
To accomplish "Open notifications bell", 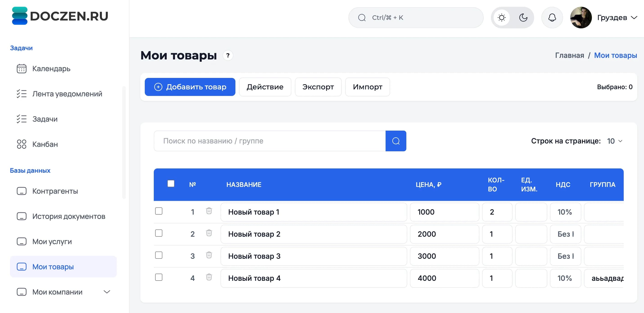I will point(552,18).
